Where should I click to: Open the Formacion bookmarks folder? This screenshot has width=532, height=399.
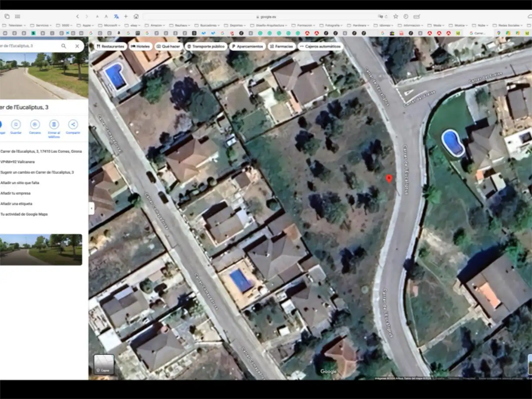pyautogui.click(x=304, y=25)
